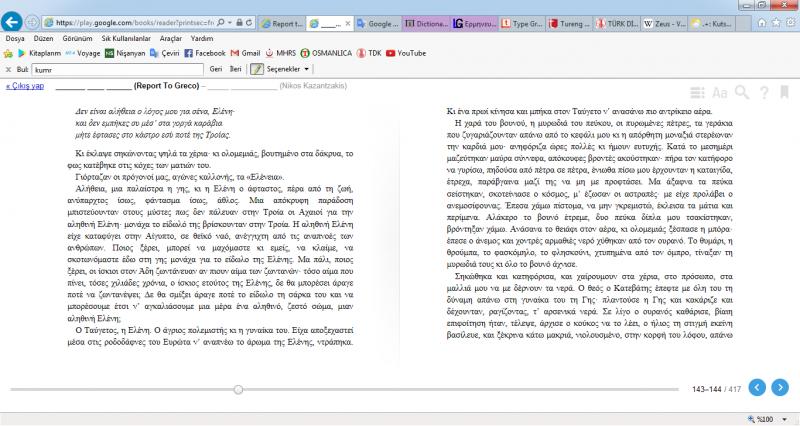The width and height of the screenshot is (800, 426).
Task: Open the Facebook bookmark
Action: pyautogui.click(x=205, y=53)
